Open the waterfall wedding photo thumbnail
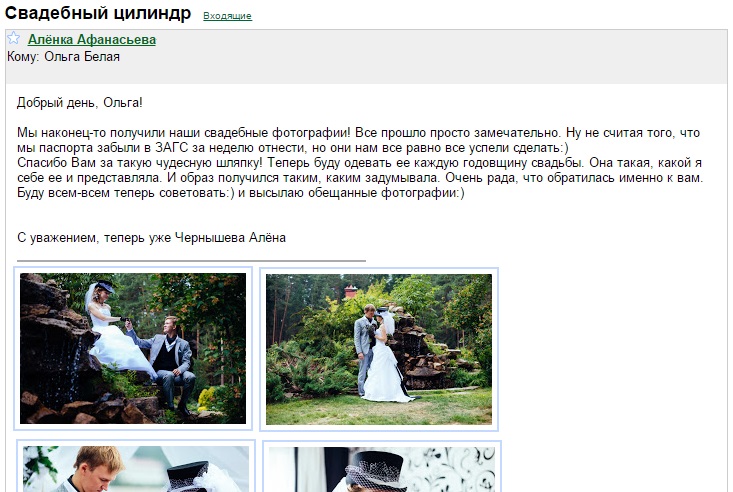The height and width of the screenshot is (492, 733). (133, 348)
